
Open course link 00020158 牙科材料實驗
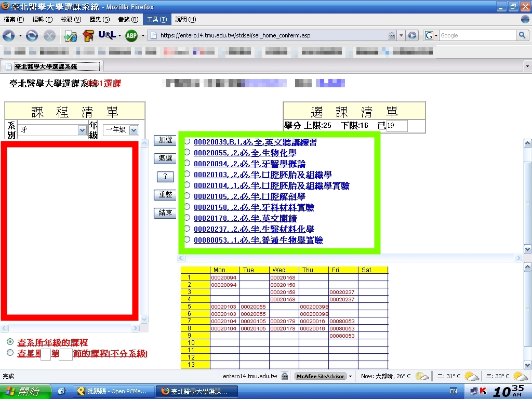pyautogui.click(x=254, y=207)
